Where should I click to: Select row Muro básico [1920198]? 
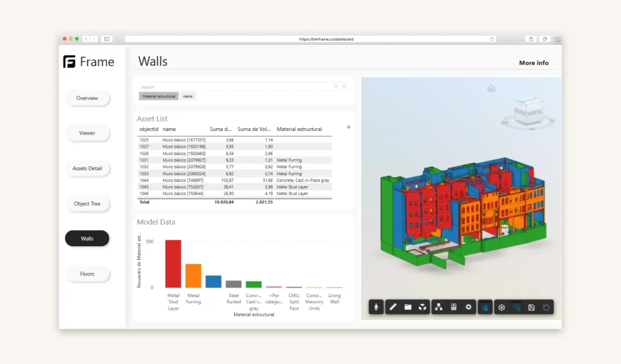point(235,147)
